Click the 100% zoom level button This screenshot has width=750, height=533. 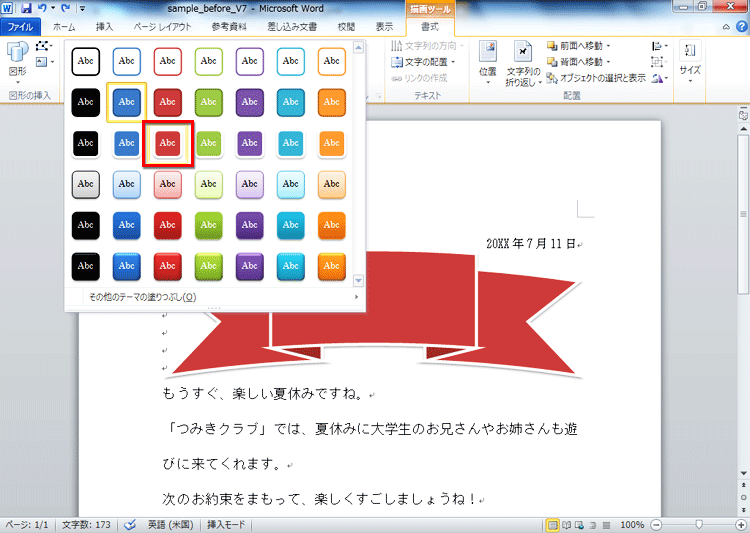632,525
